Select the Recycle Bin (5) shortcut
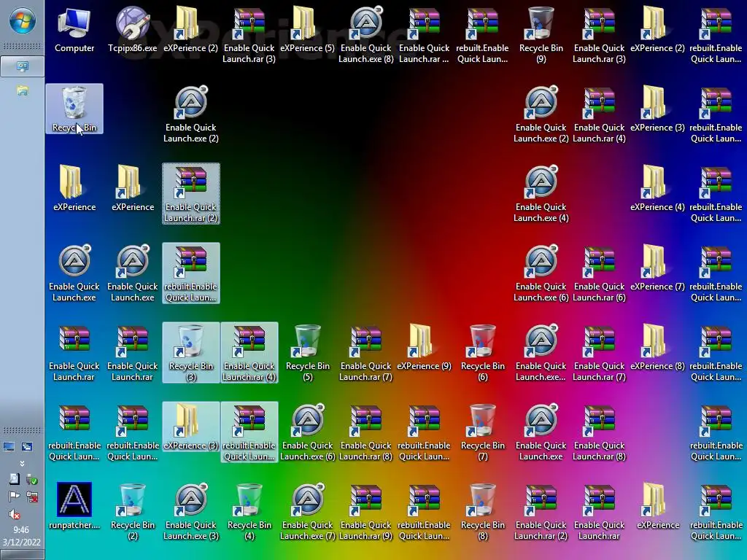This screenshot has width=747, height=560. pyautogui.click(x=307, y=352)
